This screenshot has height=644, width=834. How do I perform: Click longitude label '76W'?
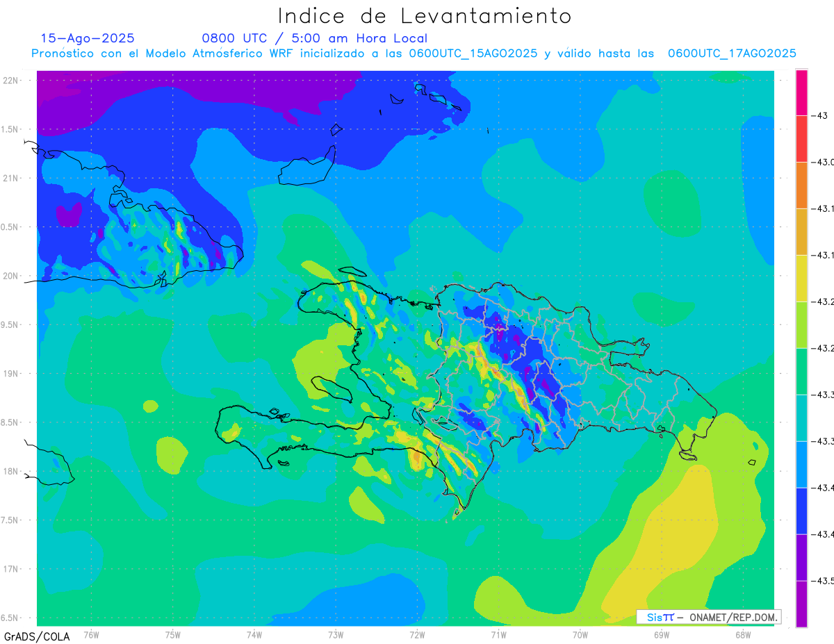tap(91, 634)
